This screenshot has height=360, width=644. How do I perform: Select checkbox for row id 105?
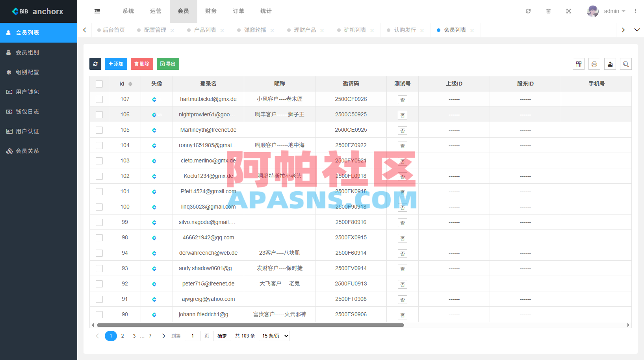[x=99, y=130]
